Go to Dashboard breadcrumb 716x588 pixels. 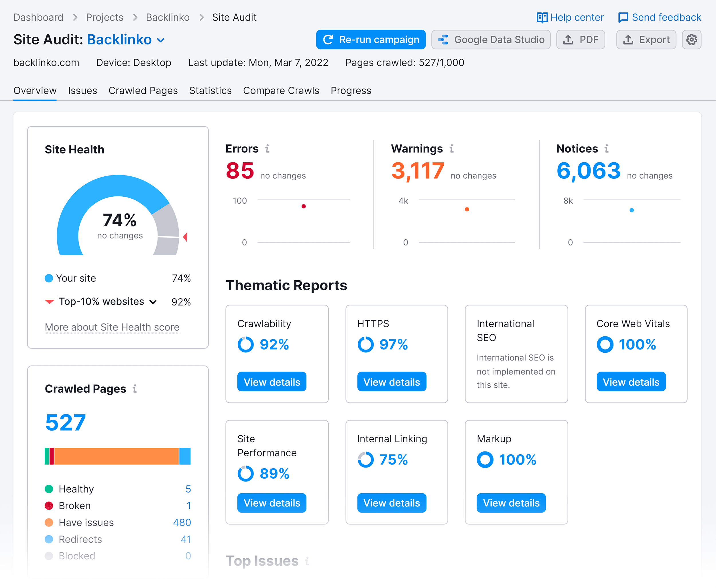tap(38, 18)
